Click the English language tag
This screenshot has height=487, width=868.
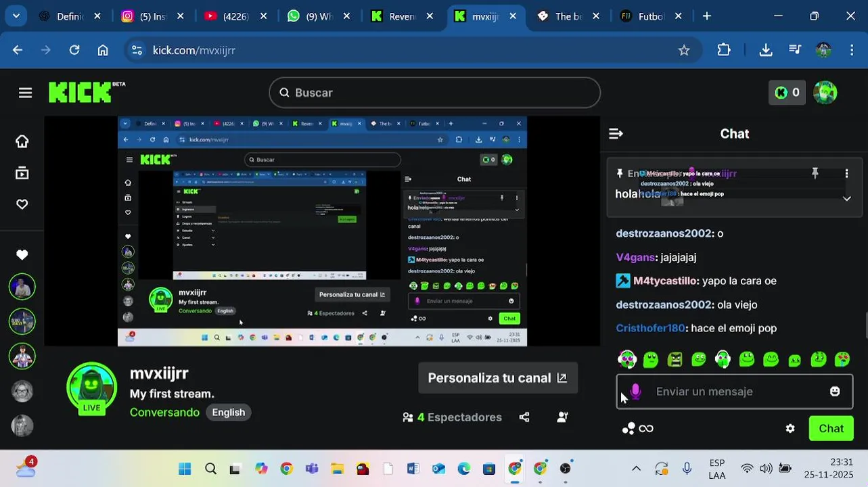coord(229,413)
